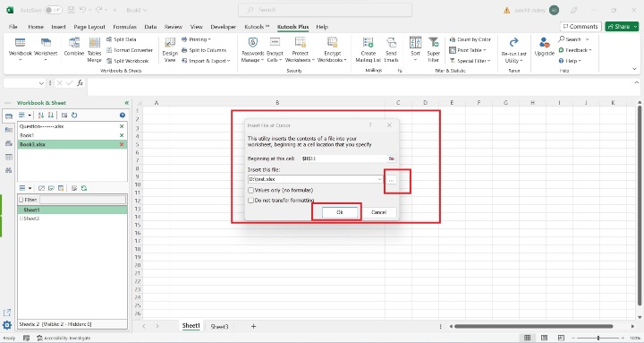Click refresh icon in workbook list toolbar
Screen dimensions: 644x343
[x=74, y=116]
